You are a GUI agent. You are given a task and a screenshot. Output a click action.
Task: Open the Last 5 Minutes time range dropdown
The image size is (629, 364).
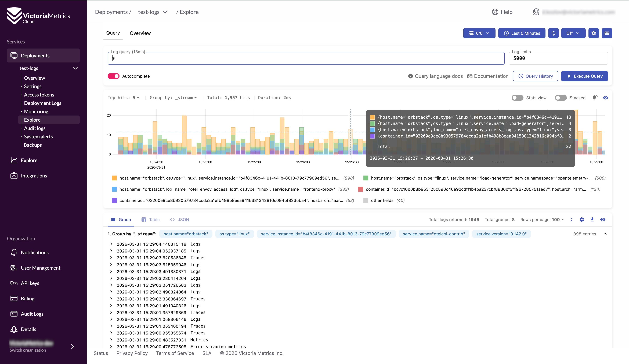(x=522, y=33)
